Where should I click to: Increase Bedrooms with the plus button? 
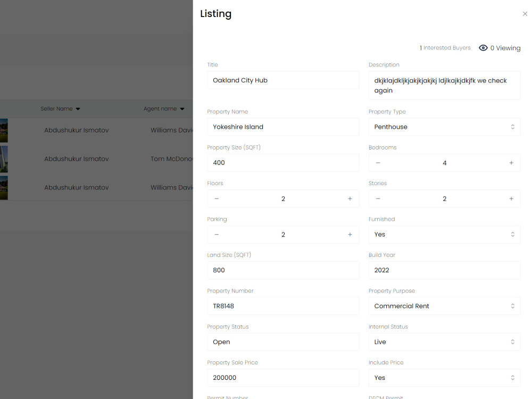point(511,163)
